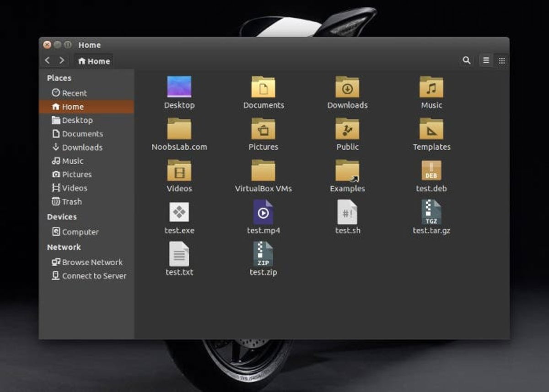Go forward with the right arrow
The image size is (549, 392).
click(x=62, y=60)
